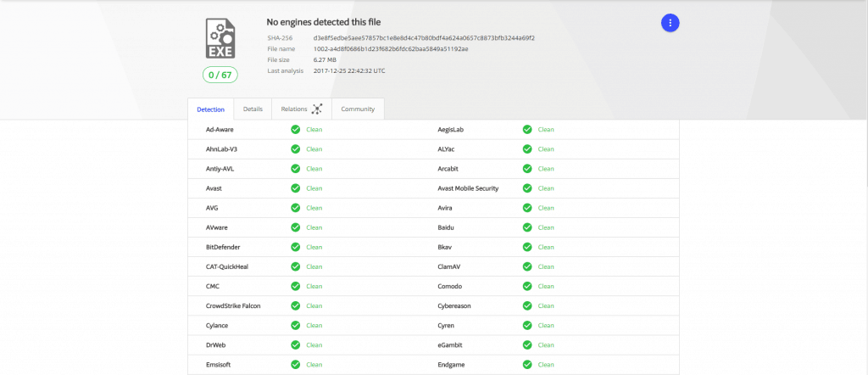This screenshot has height=375, width=868.
Task: Click the SHA-256 hash value
Action: [x=424, y=38]
